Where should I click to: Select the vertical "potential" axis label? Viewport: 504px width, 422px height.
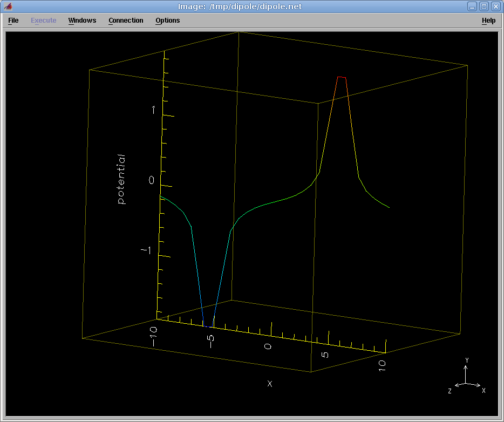click(x=121, y=179)
